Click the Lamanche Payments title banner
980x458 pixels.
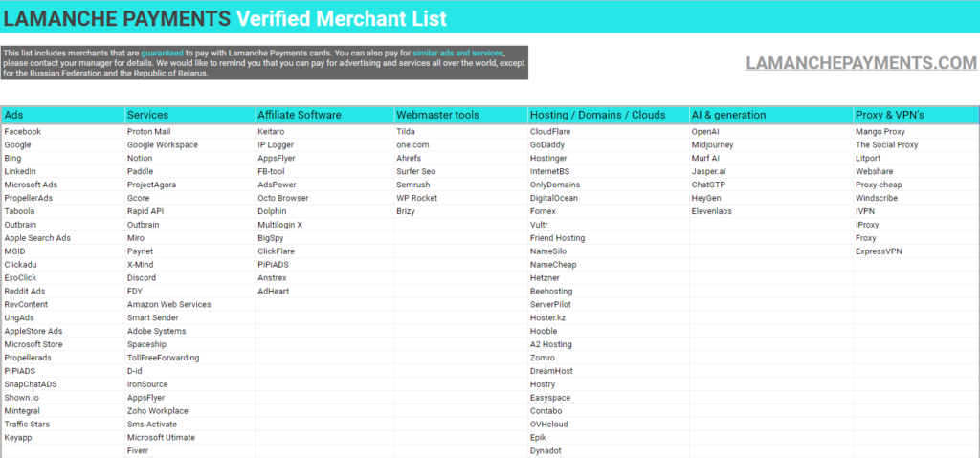pyautogui.click(x=490, y=19)
